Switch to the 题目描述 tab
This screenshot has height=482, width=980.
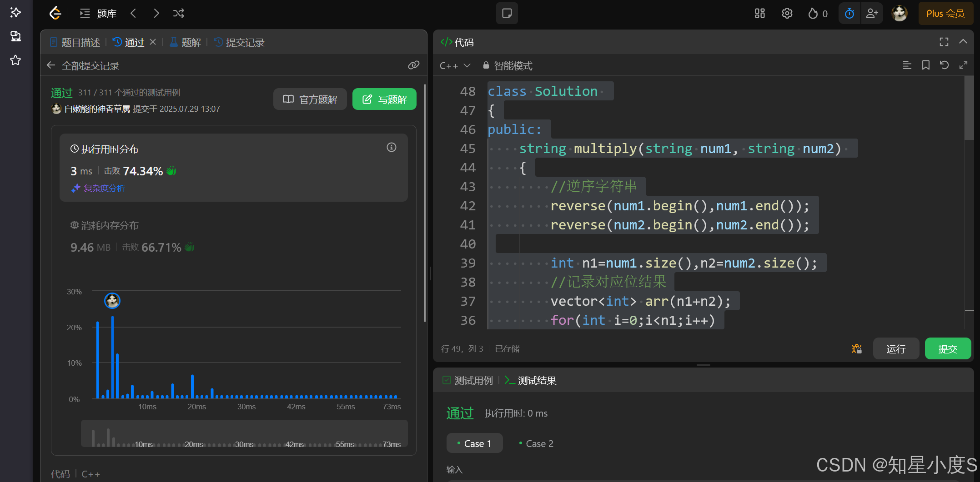pyautogui.click(x=75, y=42)
